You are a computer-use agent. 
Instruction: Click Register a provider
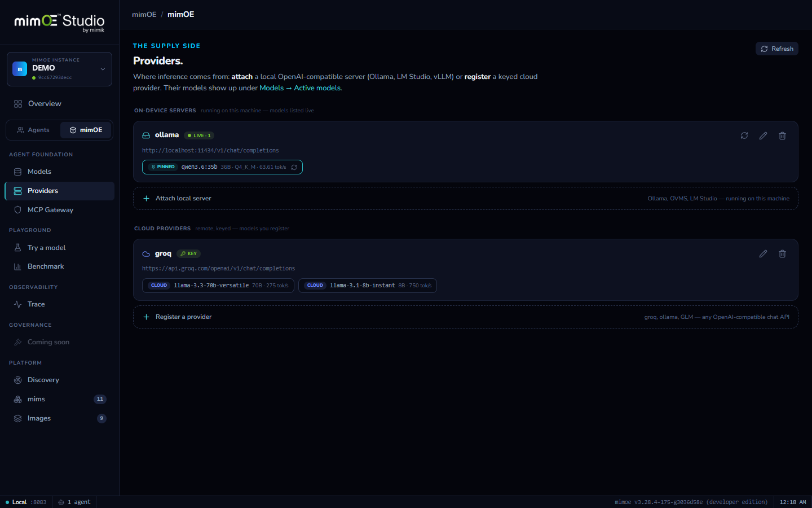point(465,317)
